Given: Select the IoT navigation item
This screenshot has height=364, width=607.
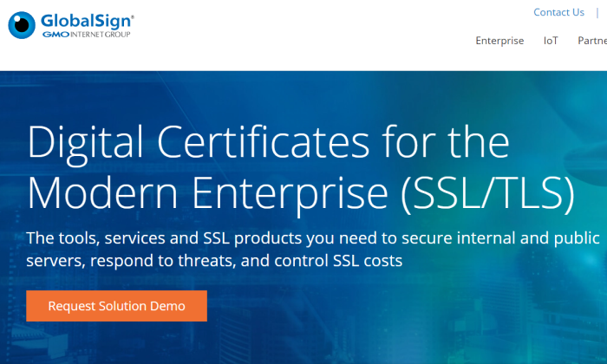Looking at the screenshot, I should tap(551, 41).
